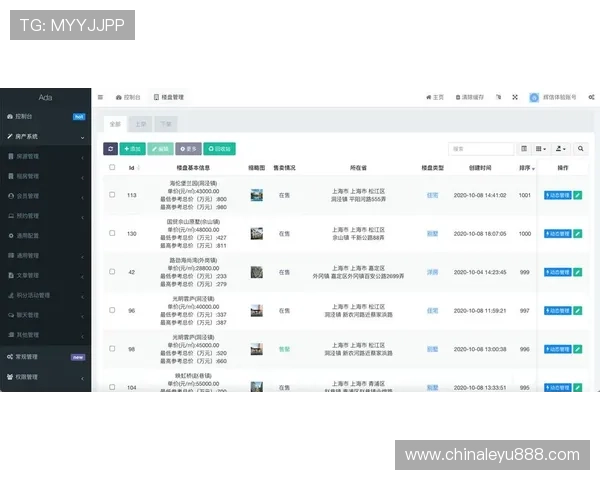Collapse the 房产系统 sidebar section chevron
Viewport: 600px width, 480px height.
click(82, 137)
